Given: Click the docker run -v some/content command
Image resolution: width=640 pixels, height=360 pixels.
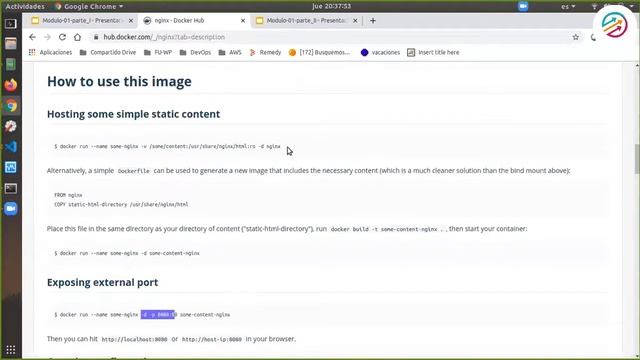Looking at the screenshot, I should click(x=167, y=146).
